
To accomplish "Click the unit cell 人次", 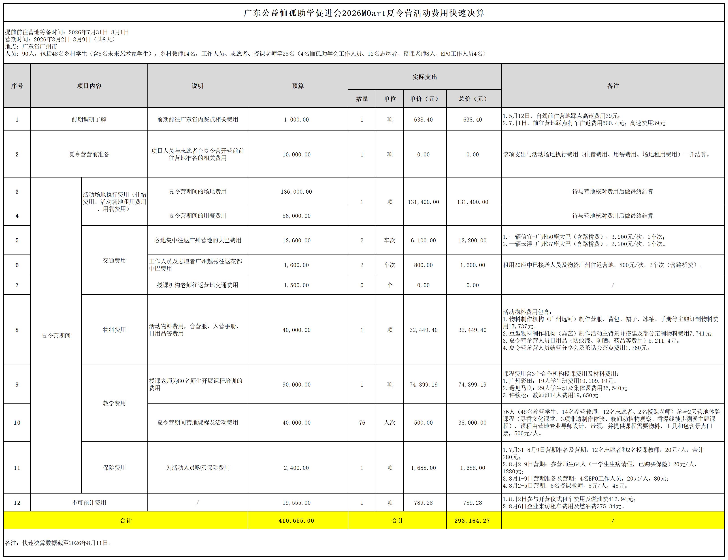I will pyautogui.click(x=390, y=422).
